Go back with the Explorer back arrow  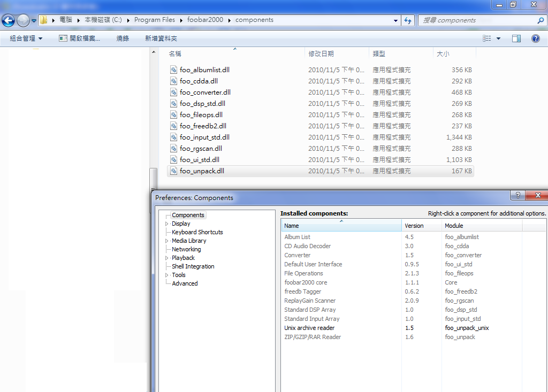pos(9,21)
